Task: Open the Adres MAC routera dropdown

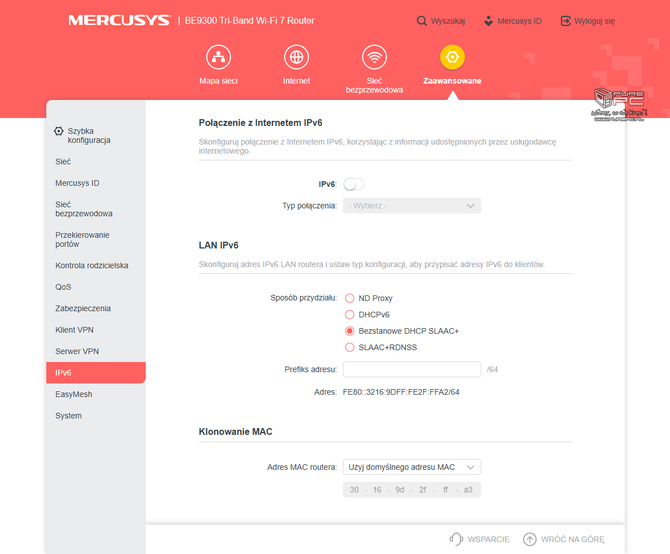Action: (x=412, y=467)
